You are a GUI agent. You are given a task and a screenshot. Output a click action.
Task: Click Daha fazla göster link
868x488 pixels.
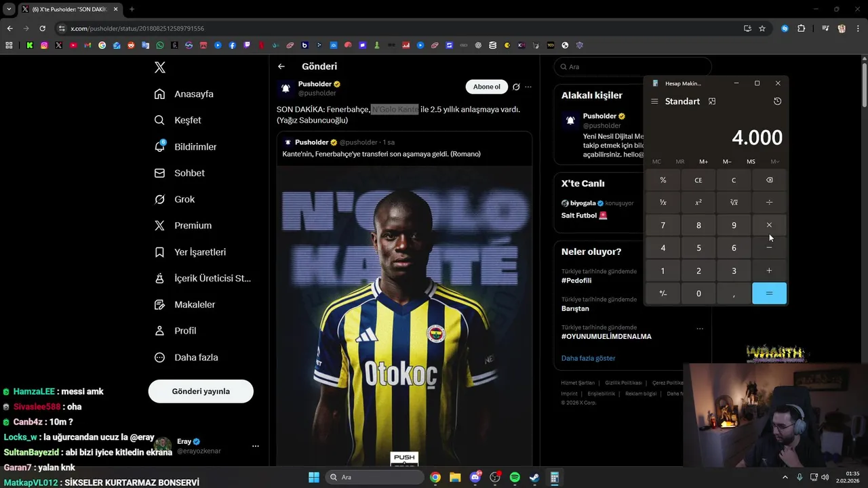588,358
